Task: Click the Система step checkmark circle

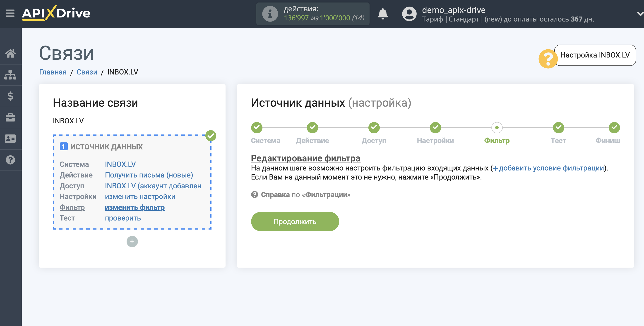Action: coord(257,128)
